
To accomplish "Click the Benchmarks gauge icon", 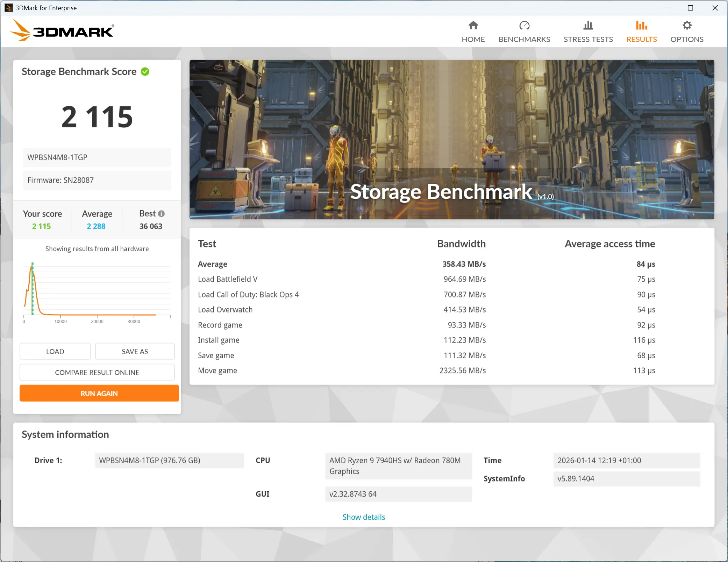I will 524,25.
